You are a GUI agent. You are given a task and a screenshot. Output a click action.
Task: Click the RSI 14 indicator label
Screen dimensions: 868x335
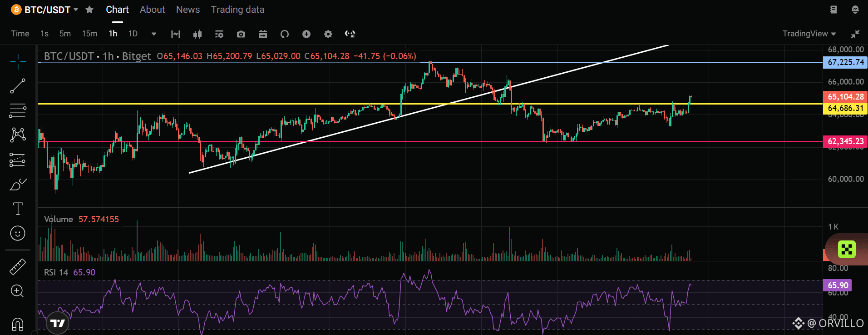(x=56, y=272)
